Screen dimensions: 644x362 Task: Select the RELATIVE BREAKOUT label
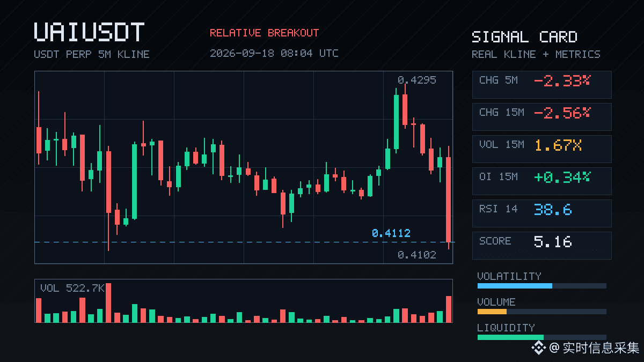coord(264,33)
